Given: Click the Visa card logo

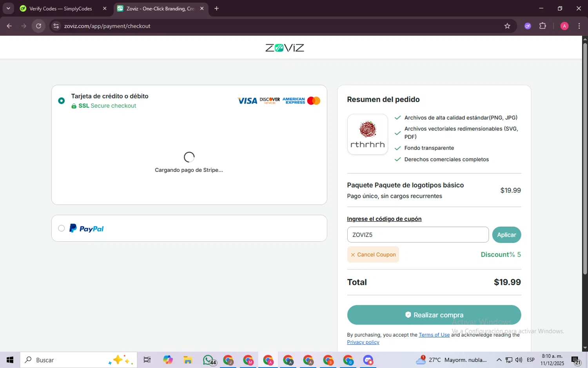Looking at the screenshot, I should [x=247, y=101].
